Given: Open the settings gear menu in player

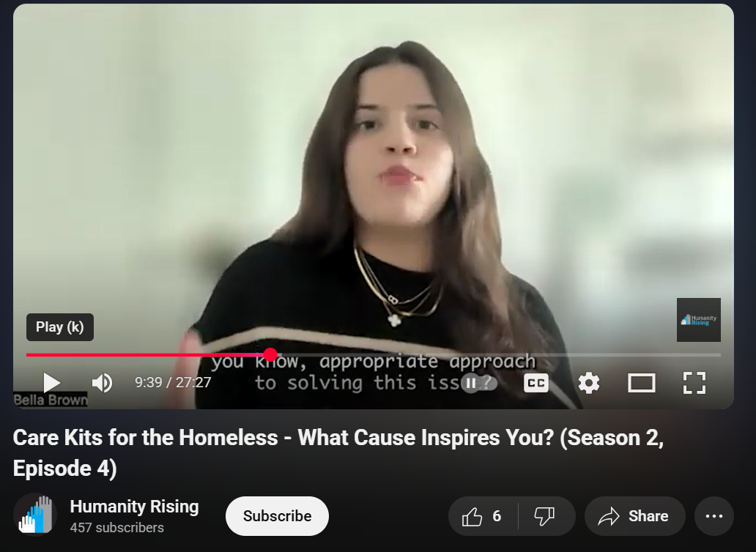Looking at the screenshot, I should click(589, 384).
